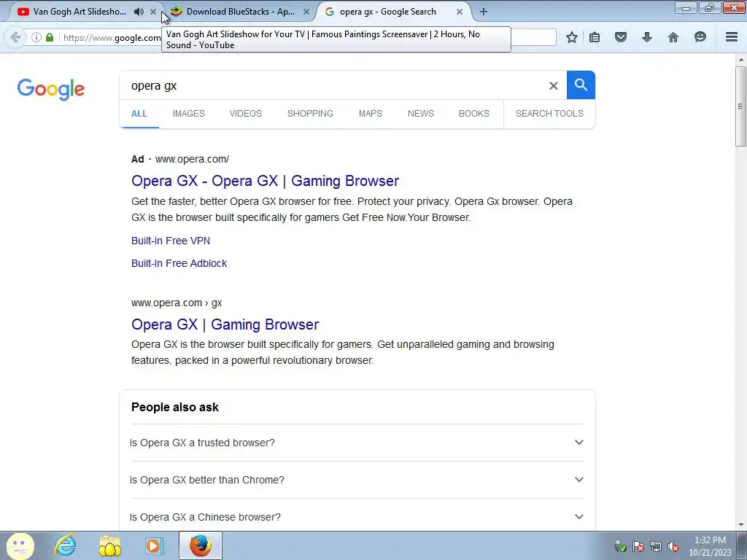Open organic result Opera GX | Gaming Browser
This screenshot has width=747, height=560.
point(225,324)
